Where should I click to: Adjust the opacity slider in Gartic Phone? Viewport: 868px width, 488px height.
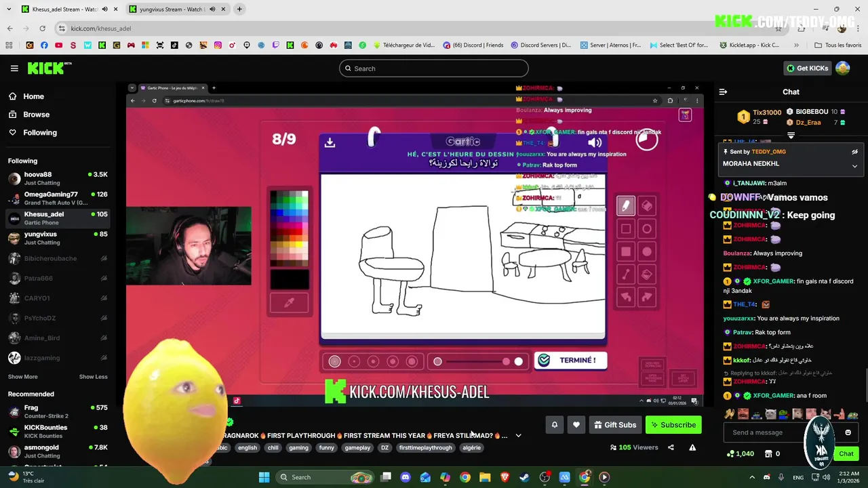478,361
